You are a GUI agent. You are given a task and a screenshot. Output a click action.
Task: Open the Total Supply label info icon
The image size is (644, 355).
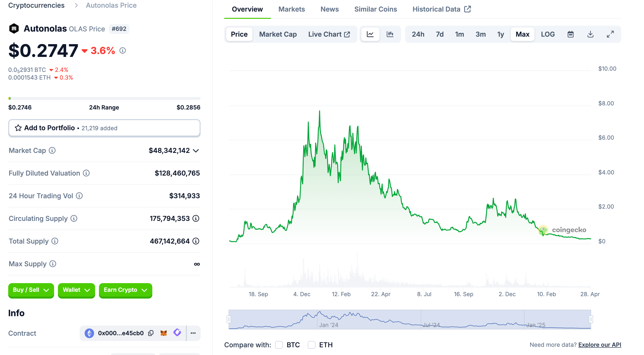(55, 241)
